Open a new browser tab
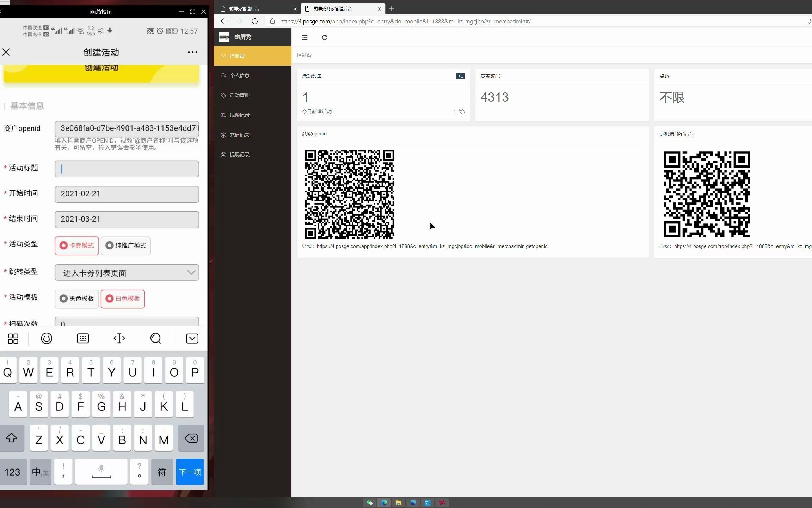The width and height of the screenshot is (812, 508). pos(392,9)
